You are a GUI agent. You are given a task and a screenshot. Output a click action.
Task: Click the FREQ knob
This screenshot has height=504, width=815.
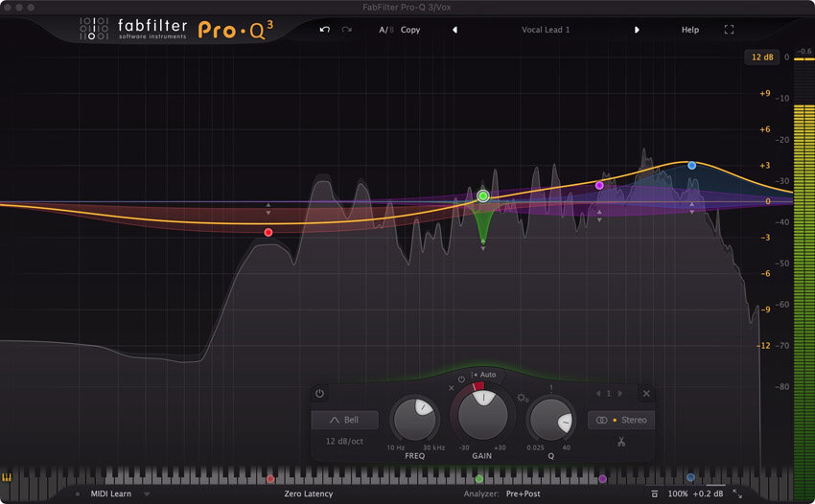pos(415,419)
